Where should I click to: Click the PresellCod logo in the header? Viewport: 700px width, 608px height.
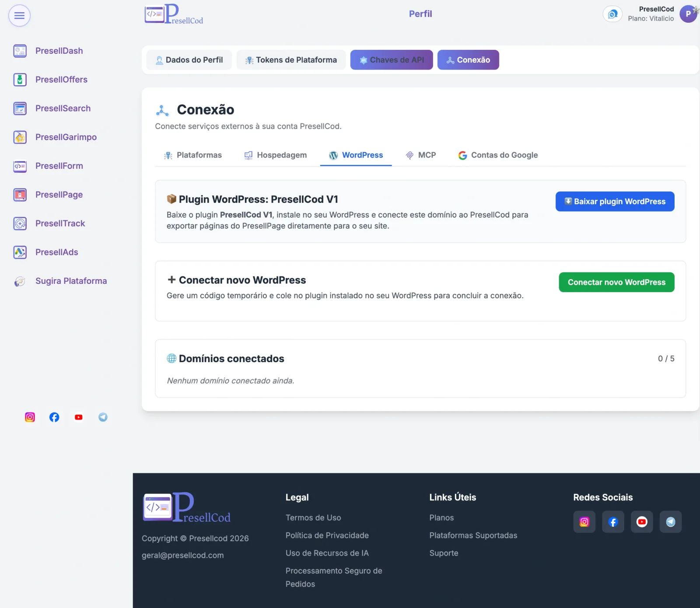(x=174, y=14)
